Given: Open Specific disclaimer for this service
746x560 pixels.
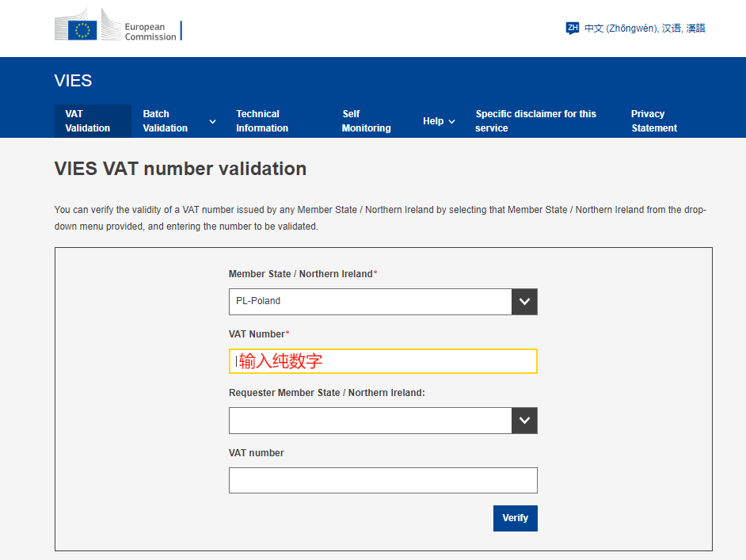Looking at the screenshot, I should click(535, 121).
